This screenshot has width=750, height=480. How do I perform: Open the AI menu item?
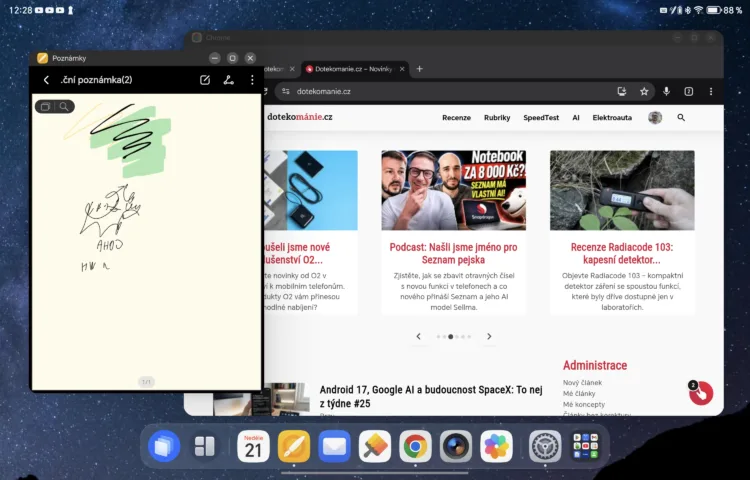click(x=576, y=118)
